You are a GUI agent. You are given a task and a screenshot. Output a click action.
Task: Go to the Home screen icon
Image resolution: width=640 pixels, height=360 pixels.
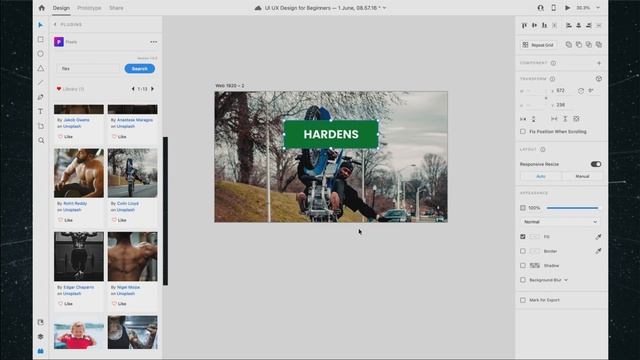pyautogui.click(x=42, y=8)
